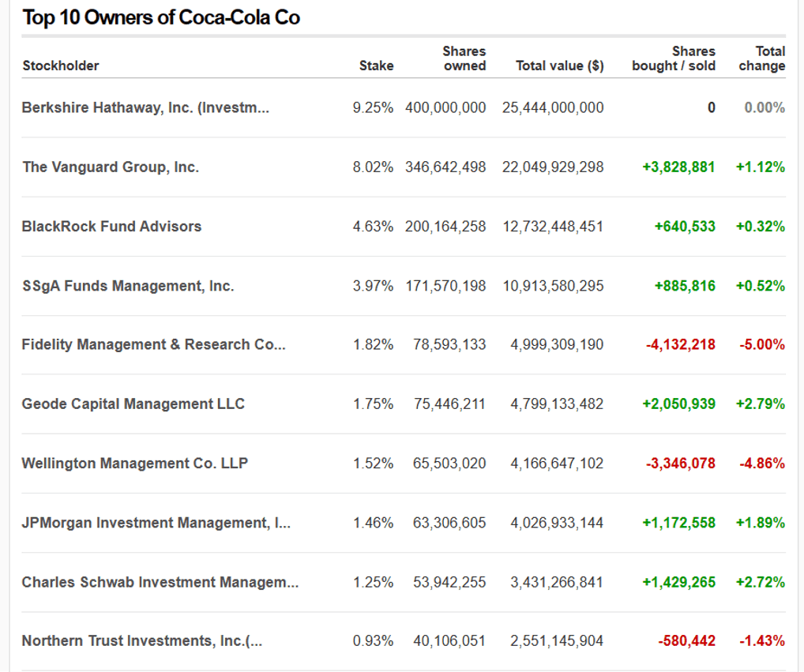This screenshot has width=804, height=672.
Task: Click the 1.82% stake value
Action: pos(374,344)
